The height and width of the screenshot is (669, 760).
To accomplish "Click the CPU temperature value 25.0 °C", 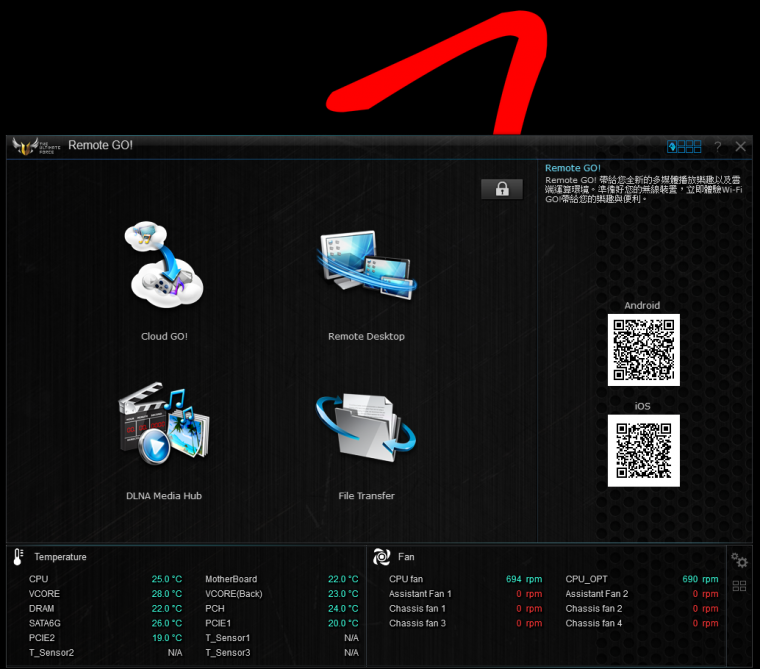I will pos(167,579).
